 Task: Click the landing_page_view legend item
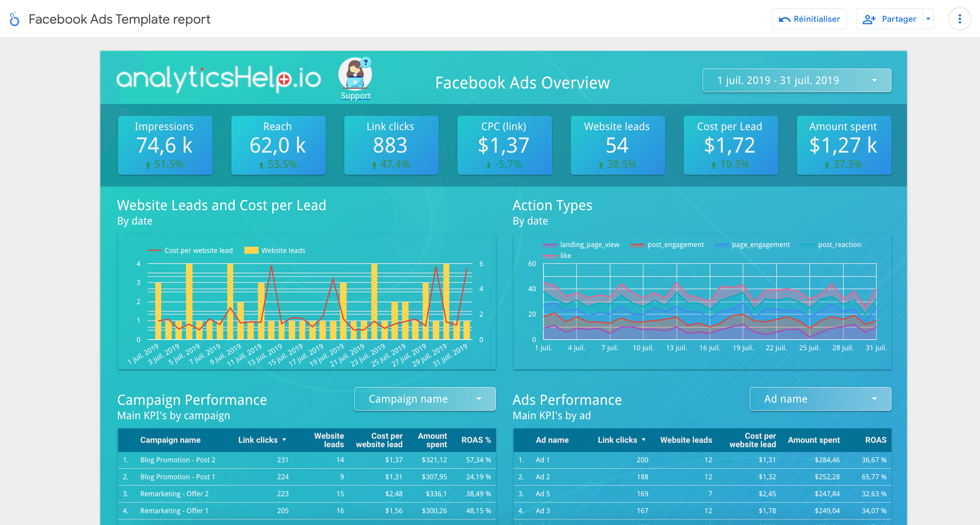[x=581, y=244]
